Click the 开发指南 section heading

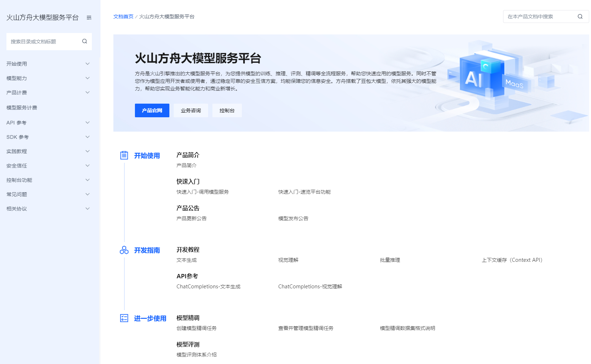[x=147, y=250]
